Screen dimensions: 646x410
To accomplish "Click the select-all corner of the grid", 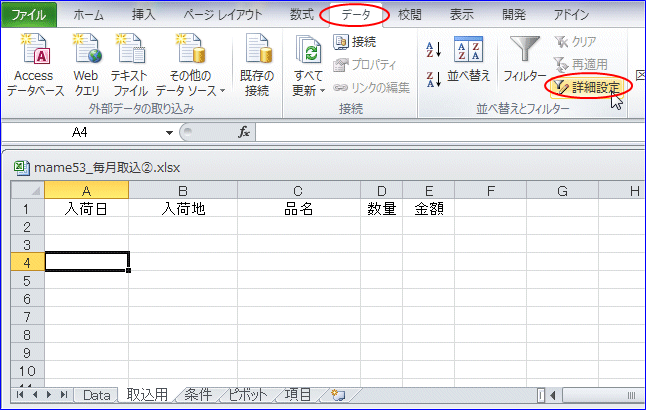I will pyautogui.click(x=28, y=190).
